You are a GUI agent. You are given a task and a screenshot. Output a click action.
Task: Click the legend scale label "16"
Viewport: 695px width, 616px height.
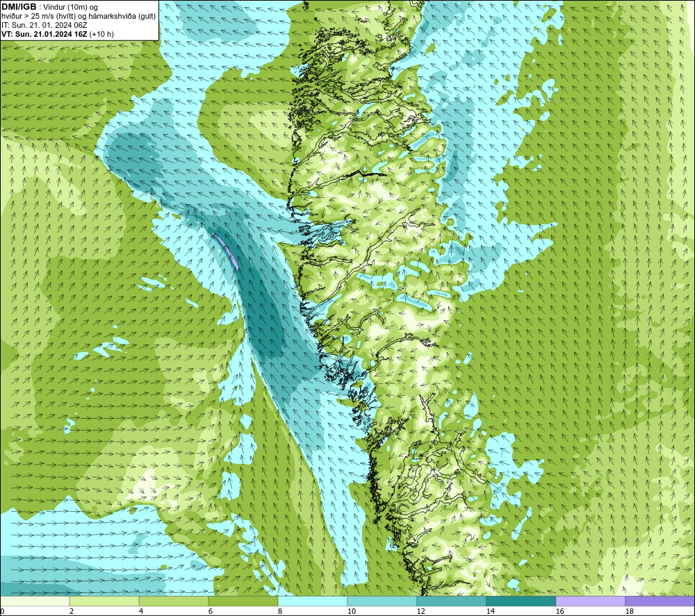coord(559,612)
